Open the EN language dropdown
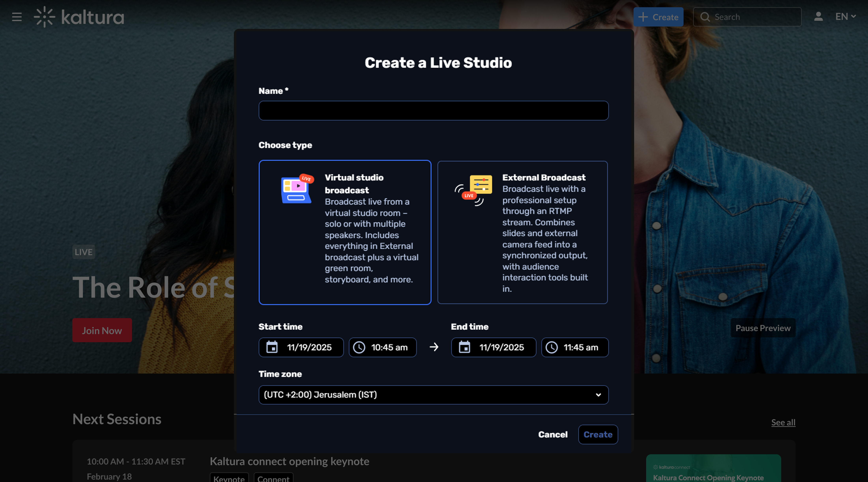 [845, 17]
